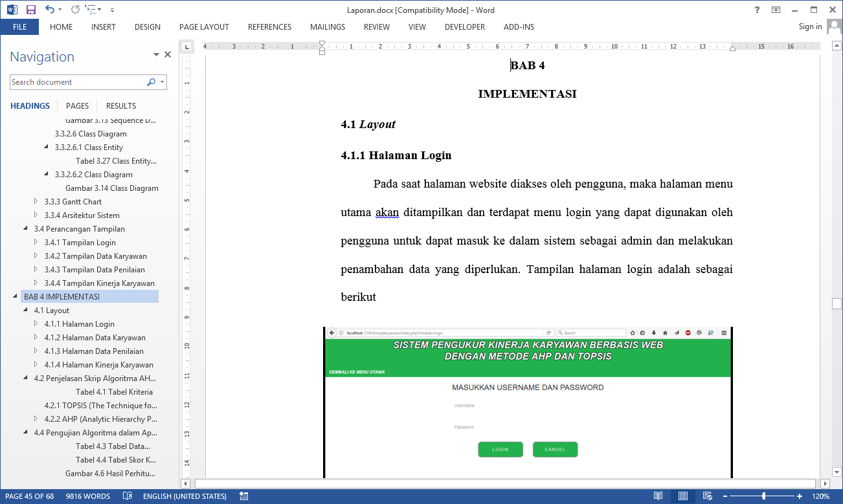Open the REFERENCES ribbon tab
Image resolution: width=843 pixels, height=504 pixels.
click(x=269, y=27)
